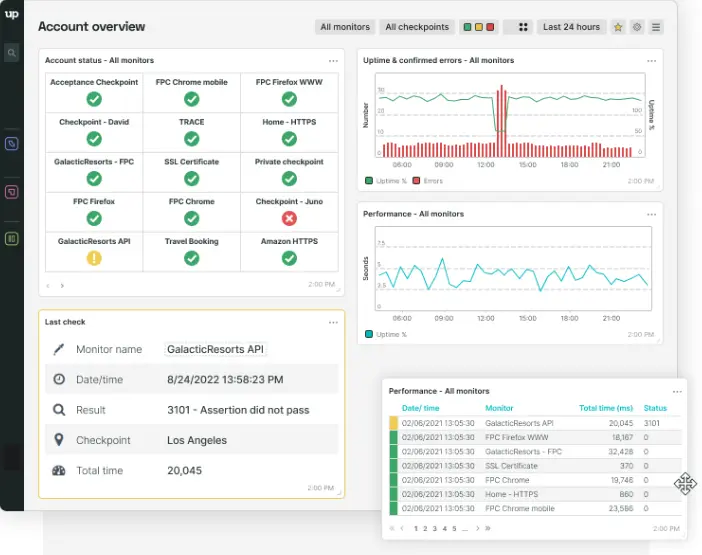Click the map pin icon beside Checkpoint

point(59,440)
